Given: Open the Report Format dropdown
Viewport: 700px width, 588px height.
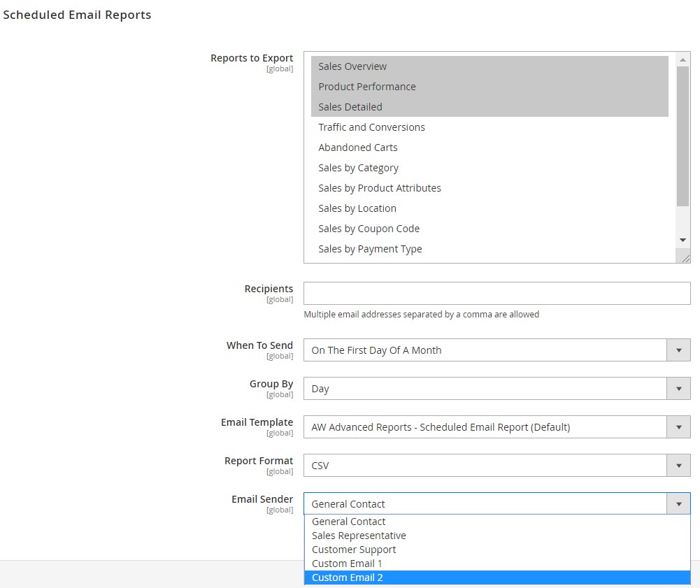Looking at the screenshot, I should tap(497, 466).
